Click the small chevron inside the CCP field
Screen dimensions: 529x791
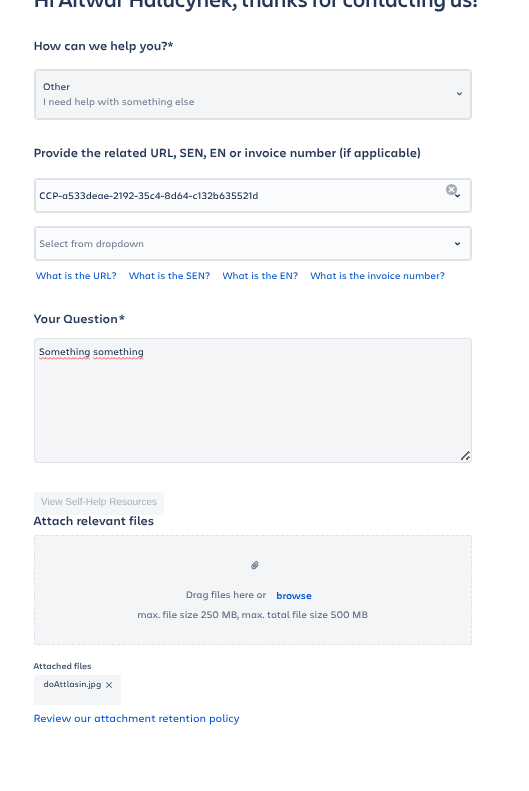tap(458, 196)
